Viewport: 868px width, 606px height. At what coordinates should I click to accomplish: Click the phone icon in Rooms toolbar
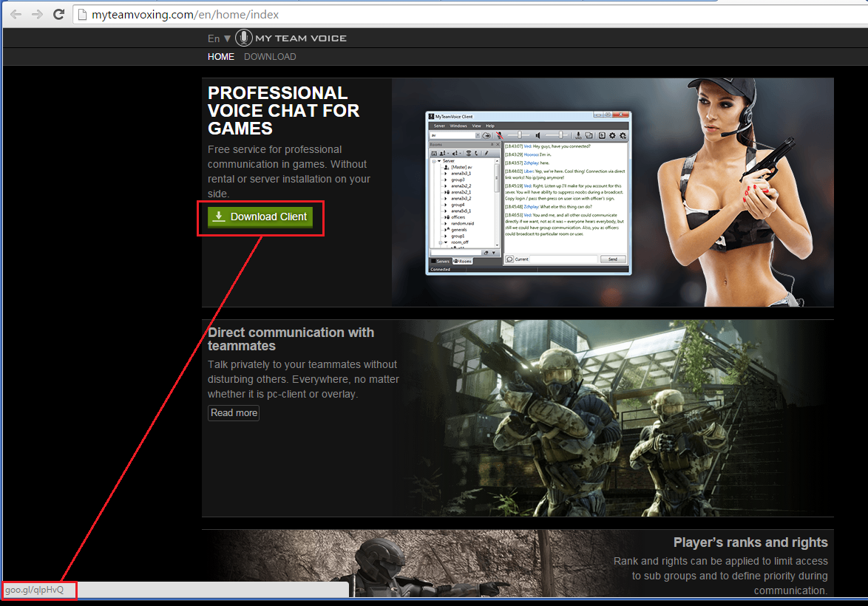(x=477, y=153)
